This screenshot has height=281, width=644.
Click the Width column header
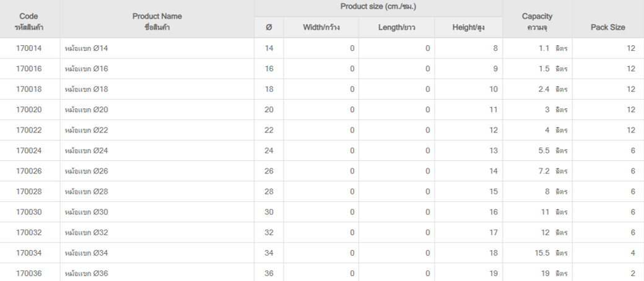pos(321,27)
